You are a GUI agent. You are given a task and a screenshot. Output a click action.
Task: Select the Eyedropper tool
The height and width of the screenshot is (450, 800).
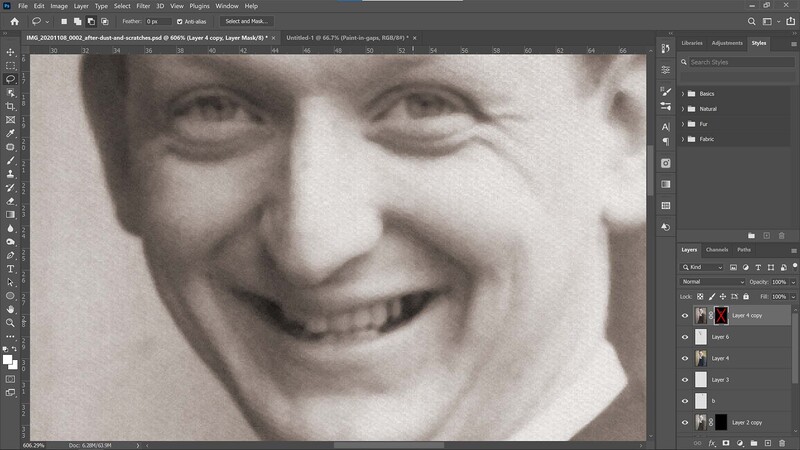click(x=10, y=133)
